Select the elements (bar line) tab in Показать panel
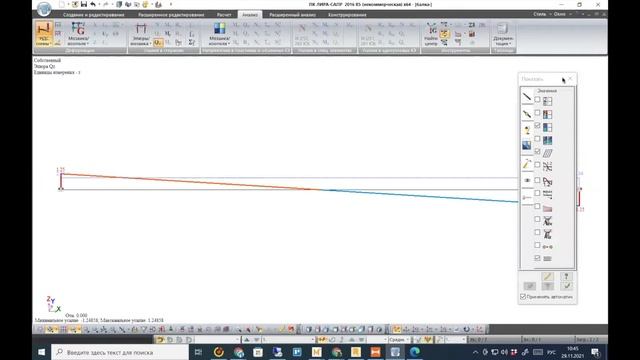Viewport: 640px width, 360px height. (527, 97)
